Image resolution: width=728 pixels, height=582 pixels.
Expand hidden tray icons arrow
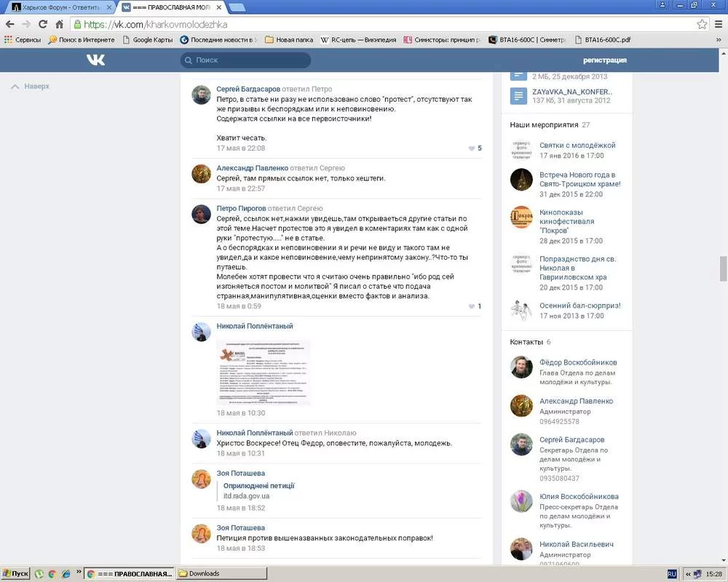[x=688, y=574]
